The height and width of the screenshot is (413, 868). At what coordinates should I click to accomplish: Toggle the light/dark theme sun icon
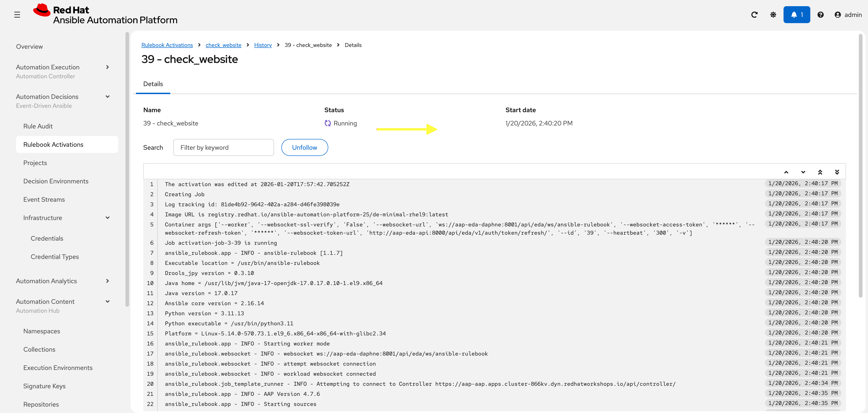pyautogui.click(x=773, y=14)
